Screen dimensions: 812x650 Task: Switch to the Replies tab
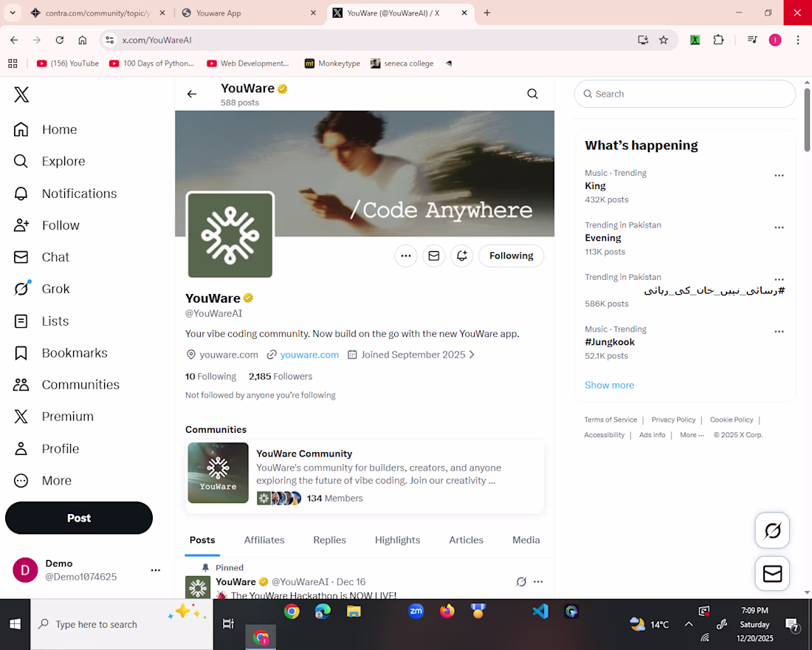click(x=329, y=540)
